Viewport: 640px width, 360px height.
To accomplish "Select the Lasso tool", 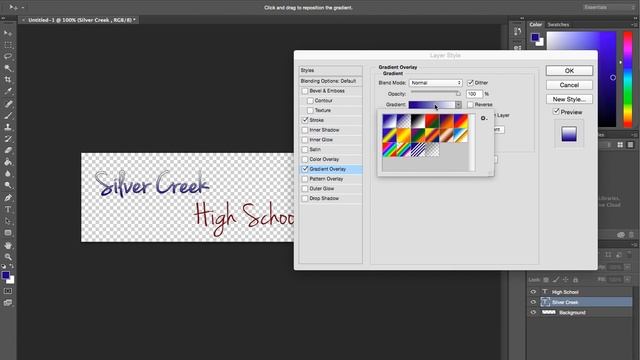I will (x=8, y=56).
